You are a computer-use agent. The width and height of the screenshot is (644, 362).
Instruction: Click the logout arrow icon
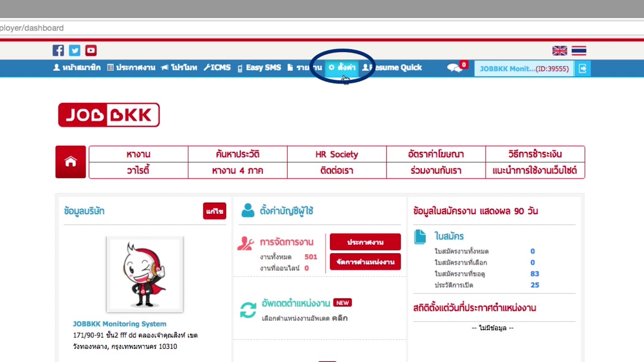[x=582, y=68]
